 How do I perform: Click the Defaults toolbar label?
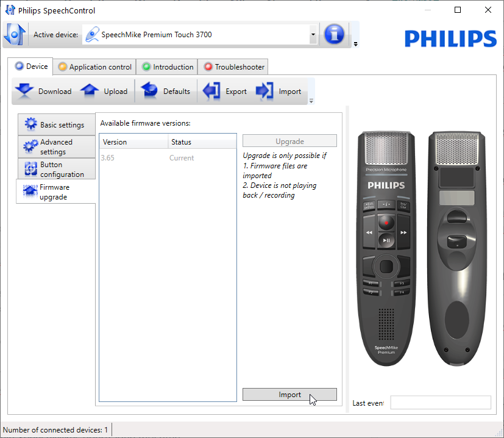[177, 92]
